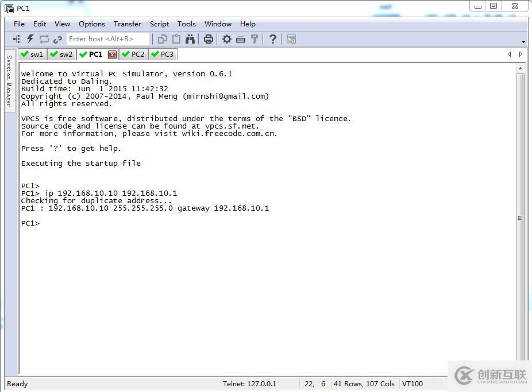Open the Tools menu
The width and height of the screenshot is (532, 392).
click(x=187, y=24)
